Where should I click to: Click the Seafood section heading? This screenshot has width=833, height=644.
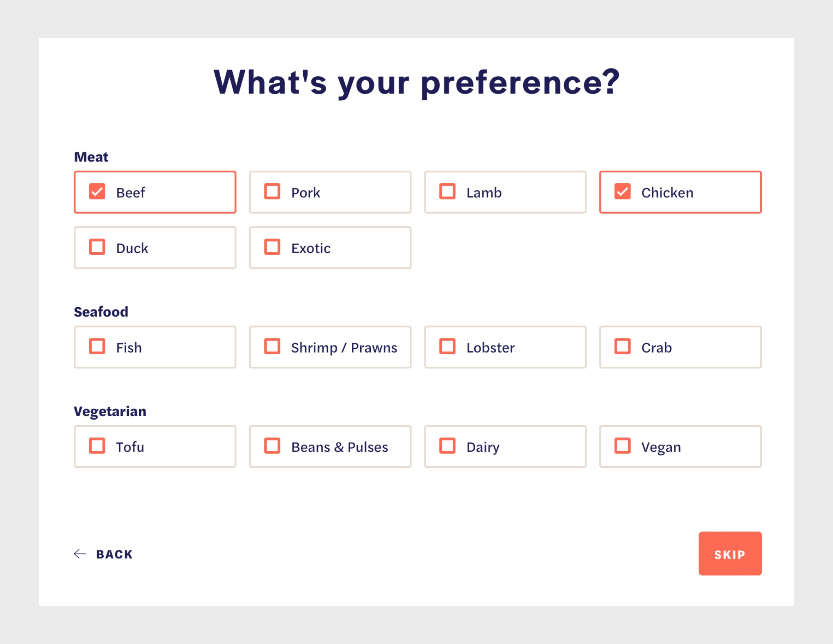pyautogui.click(x=101, y=312)
